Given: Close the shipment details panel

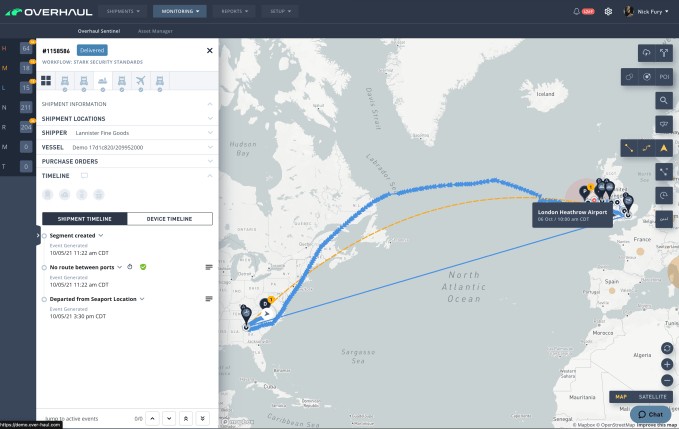Looking at the screenshot, I should pyautogui.click(x=210, y=51).
